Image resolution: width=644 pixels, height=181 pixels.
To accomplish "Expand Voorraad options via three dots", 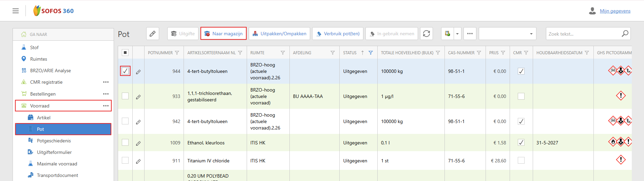I will click(106, 106).
